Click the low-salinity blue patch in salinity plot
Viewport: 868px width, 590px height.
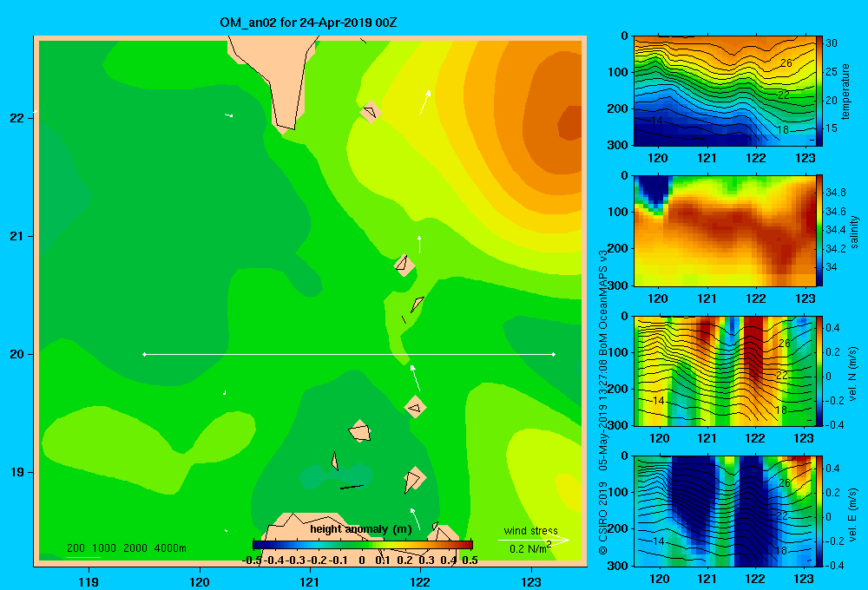[655, 192]
